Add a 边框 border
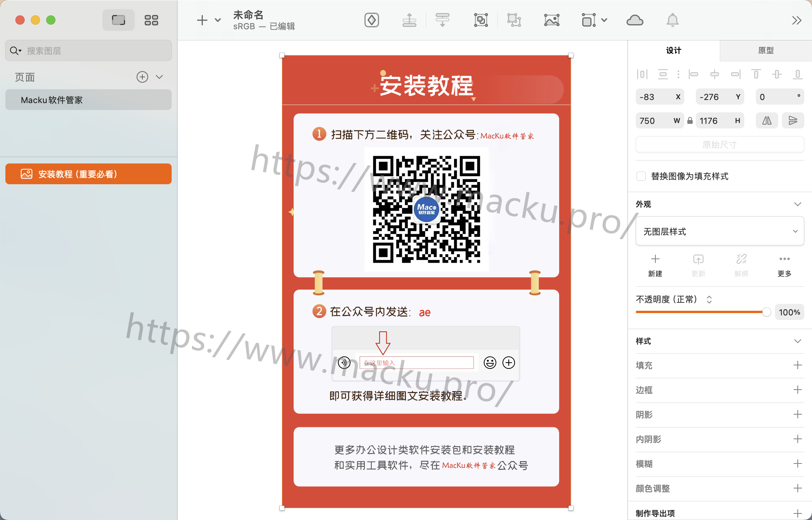The height and width of the screenshot is (520, 812). [798, 390]
